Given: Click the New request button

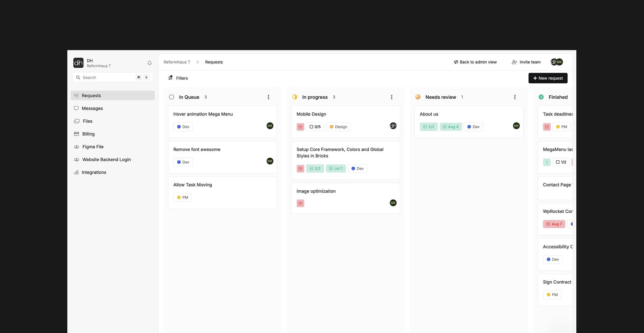Looking at the screenshot, I should (548, 78).
